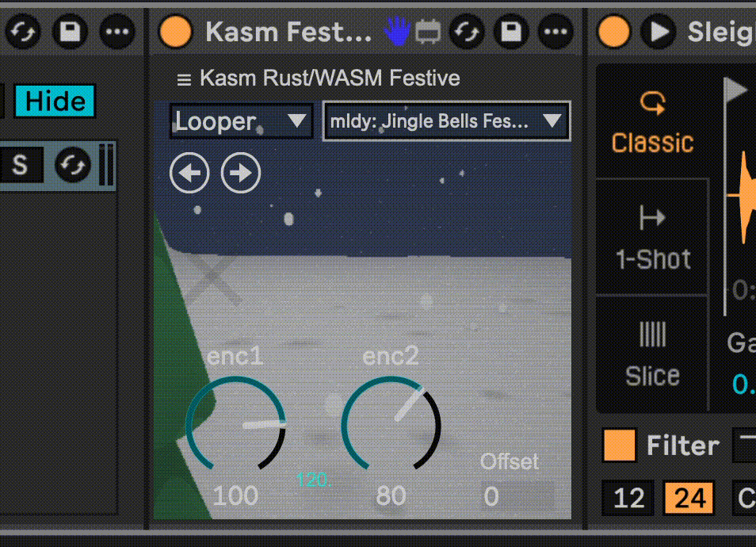Click the right arrow circle button

point(241,173)
